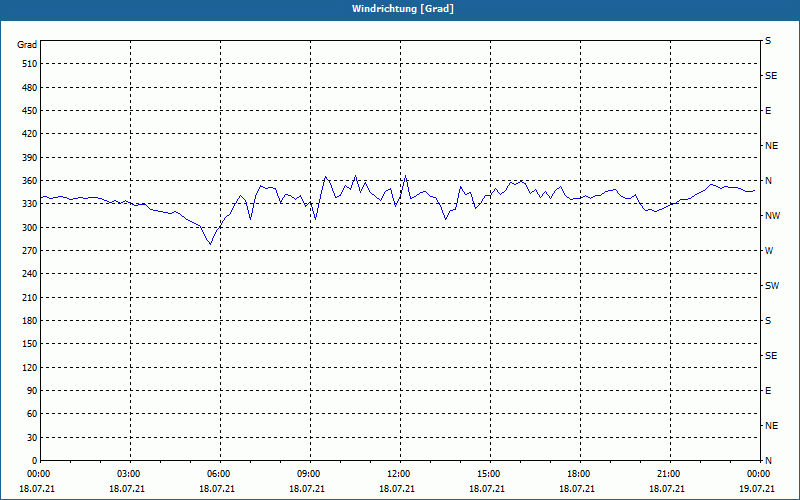Click the Grad unit label above the y-axis

(27, 45)
